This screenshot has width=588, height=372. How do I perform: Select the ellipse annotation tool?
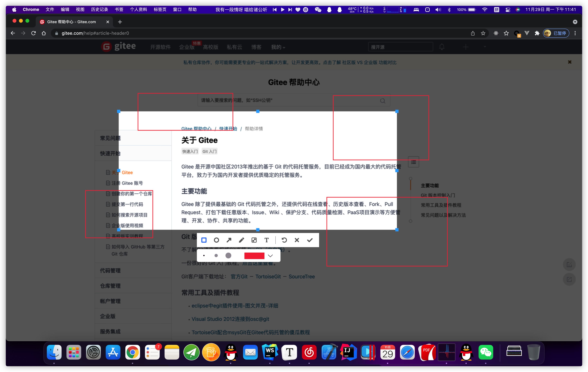216,240
